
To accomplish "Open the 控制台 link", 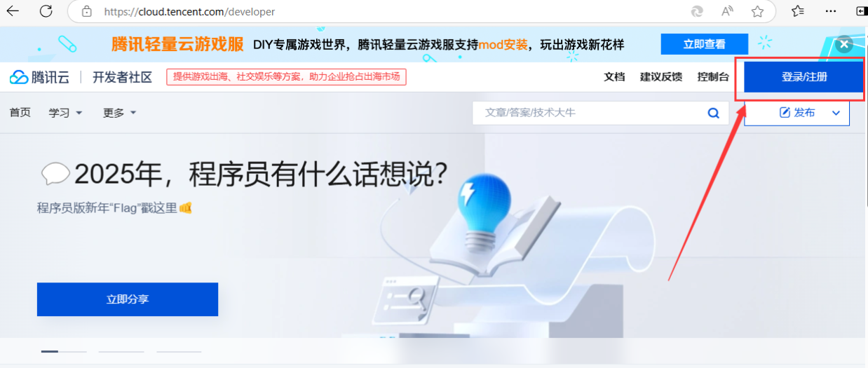I will (x=713, y=76).
